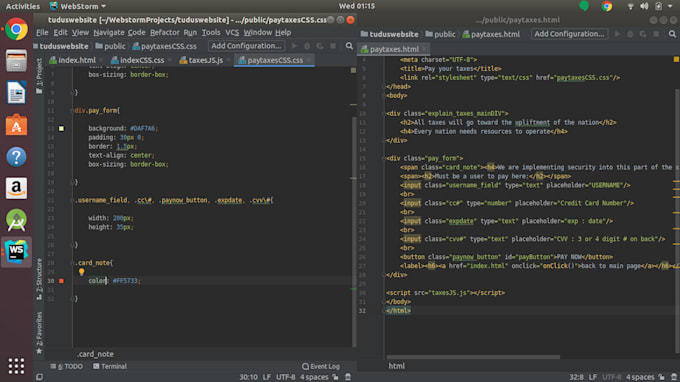The image size is (680, 382).
Task: Collapse the .username_field selector block
Action: 73,200
